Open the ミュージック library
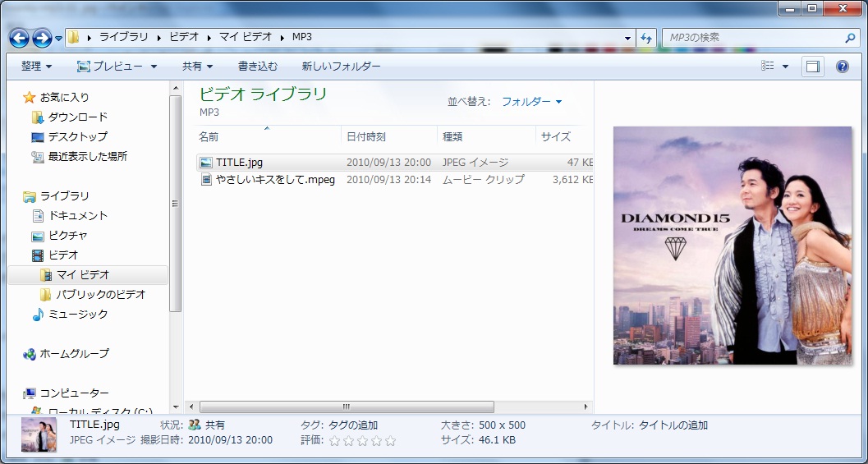This screenshot has width=868, height=464. [77, 315]
